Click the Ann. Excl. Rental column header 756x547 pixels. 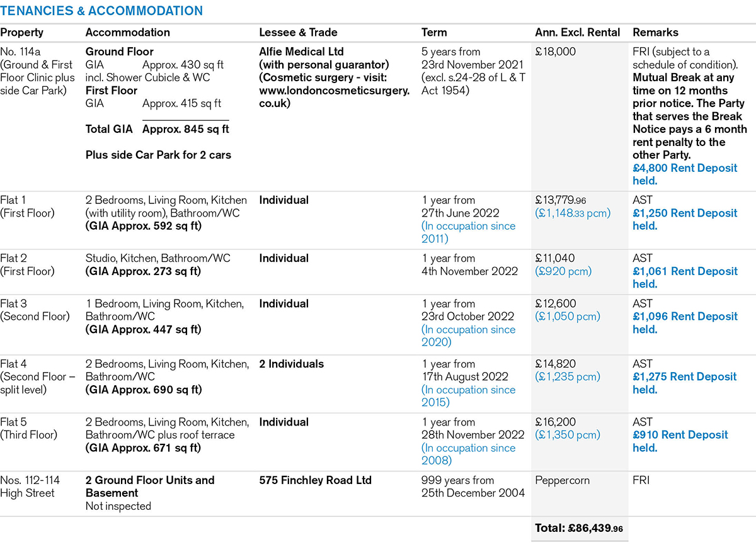(577, 32)
